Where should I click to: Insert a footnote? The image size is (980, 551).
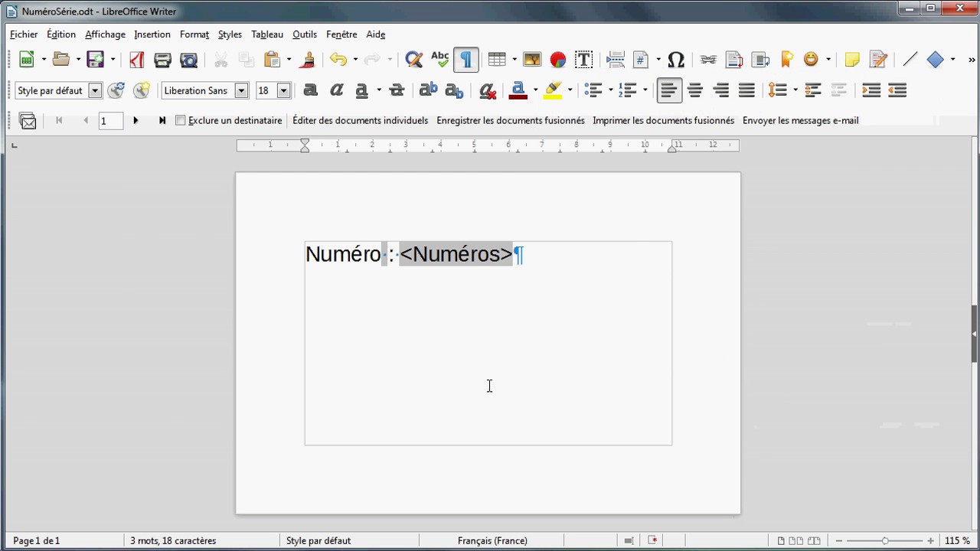pos(734,60)
